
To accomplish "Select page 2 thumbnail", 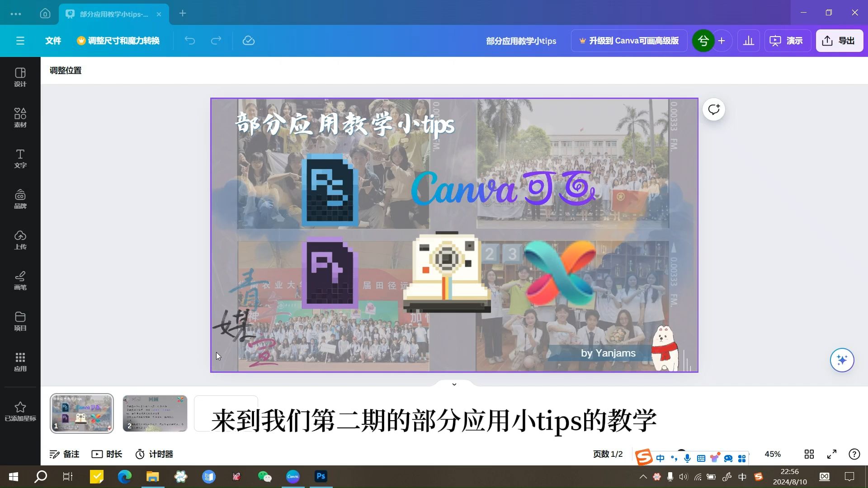I will coord(155,413).
